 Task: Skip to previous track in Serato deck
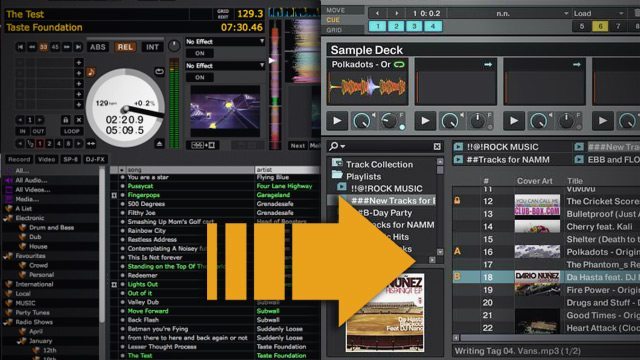coord(20,47)
